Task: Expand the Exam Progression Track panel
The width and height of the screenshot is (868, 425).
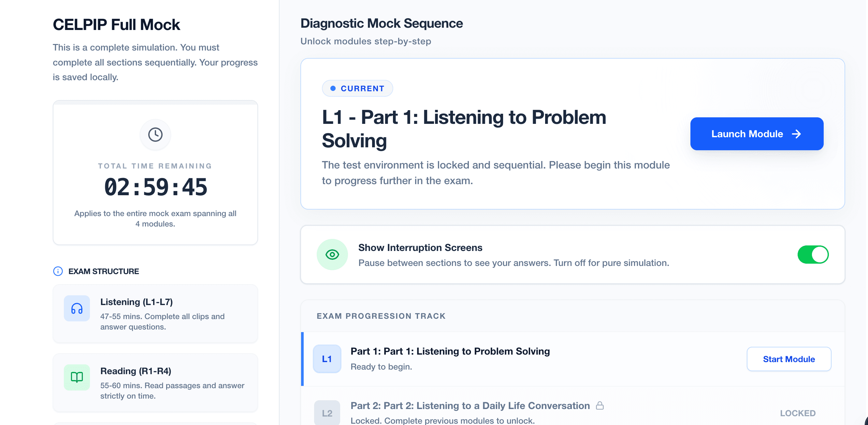Action: point(381,316)
